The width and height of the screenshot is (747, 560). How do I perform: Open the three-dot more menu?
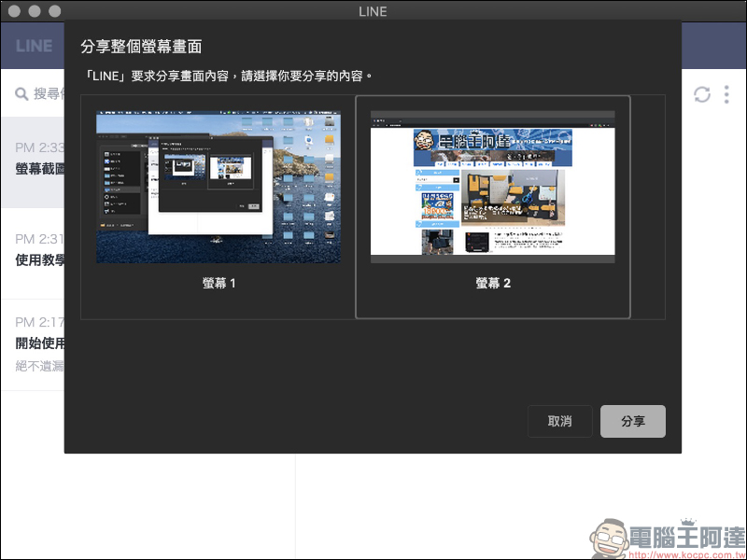[726, 94]
